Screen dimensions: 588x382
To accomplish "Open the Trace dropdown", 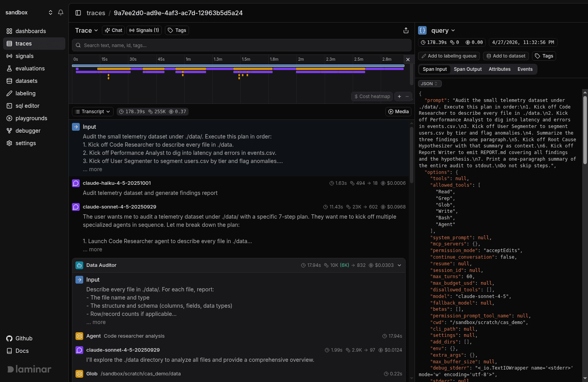I will (86, 30).
